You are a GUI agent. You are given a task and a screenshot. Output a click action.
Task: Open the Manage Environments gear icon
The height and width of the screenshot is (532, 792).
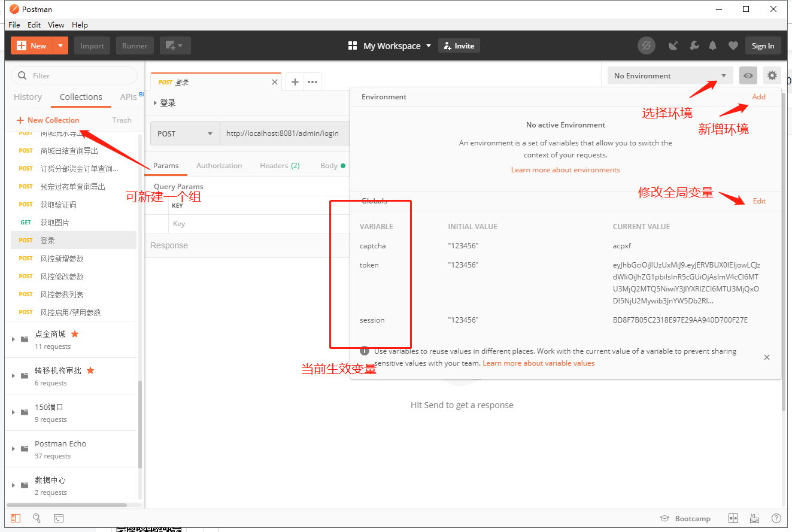click(772, 75)
